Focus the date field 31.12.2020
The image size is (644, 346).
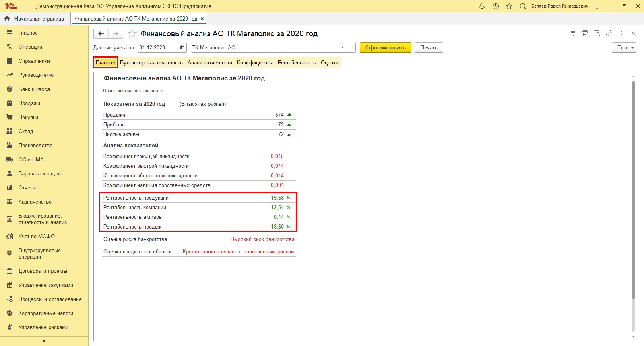click(x=158, y=48)
